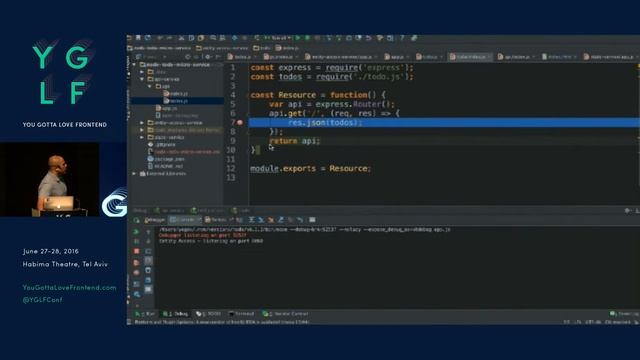Click the 'return api;' line in editor
The width and height of the screenshot is (640, 360).
(295, 141)
